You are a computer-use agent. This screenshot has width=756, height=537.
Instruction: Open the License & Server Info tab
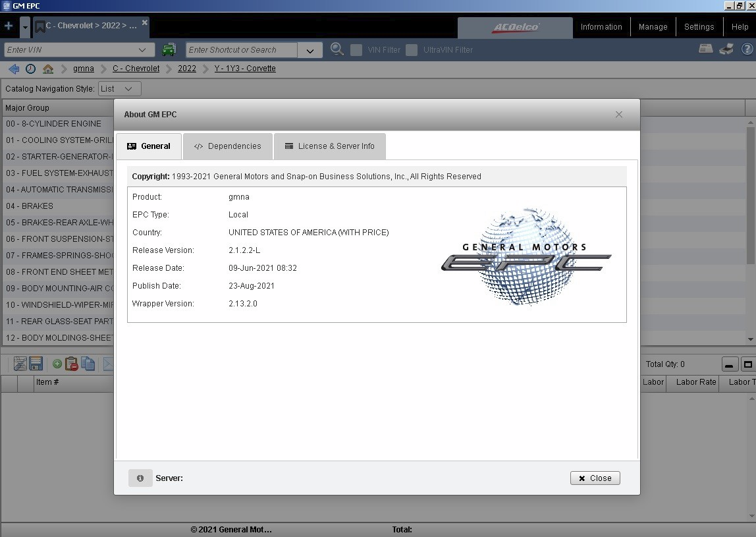[330, 146]
